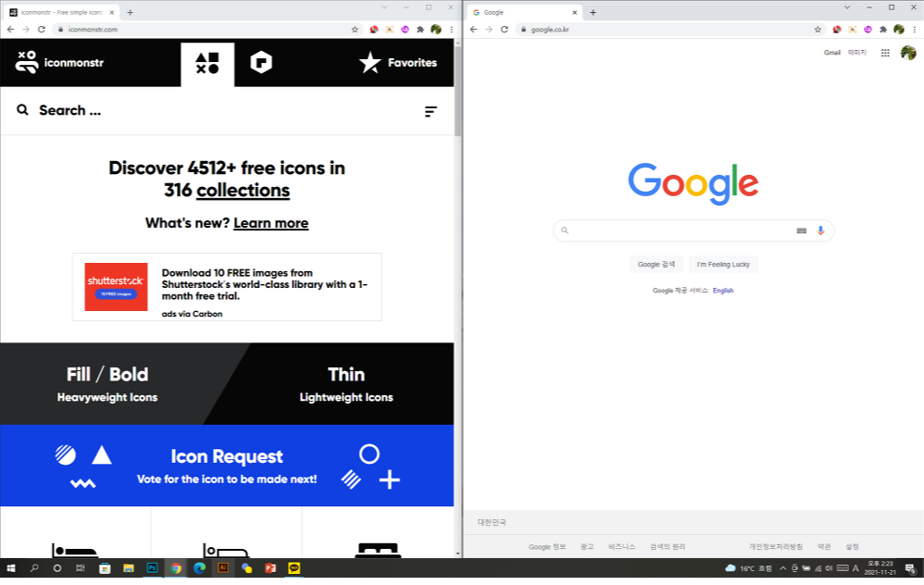Reload the iconmonstr page
924x585 pixels.
click(42, 29)
